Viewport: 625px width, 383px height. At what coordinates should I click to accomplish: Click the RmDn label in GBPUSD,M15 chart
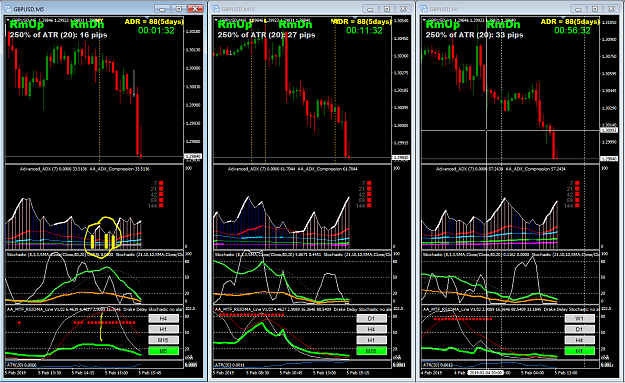[295, 25]
